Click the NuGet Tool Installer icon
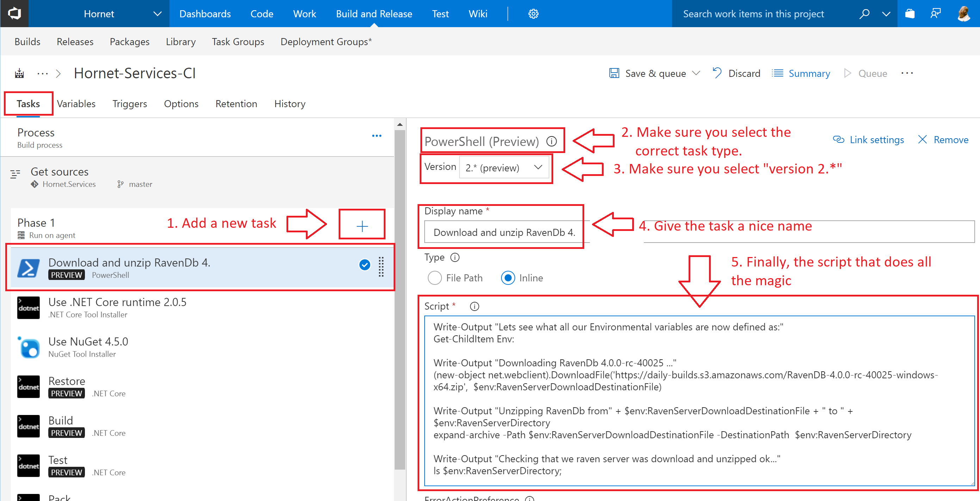 coord(29,347)
